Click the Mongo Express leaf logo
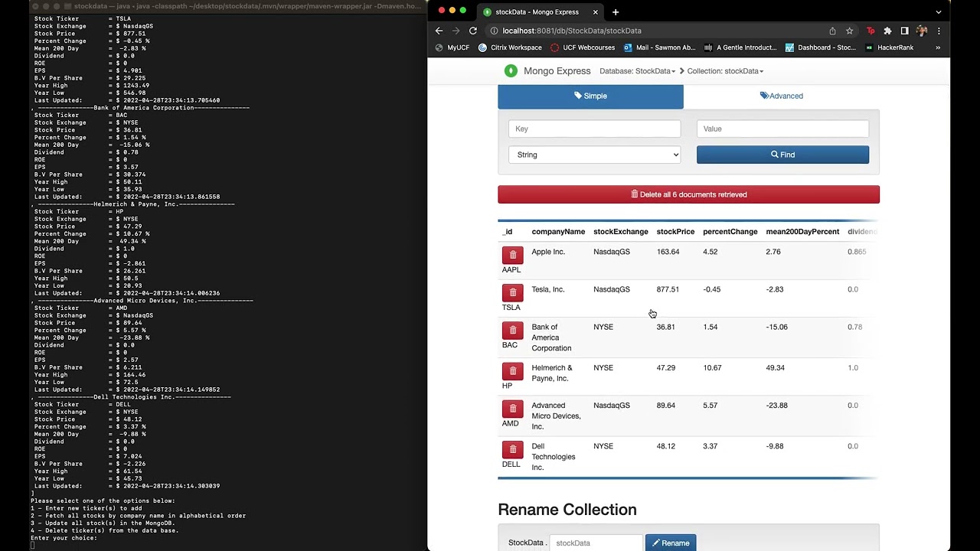Screen dimensions: 980x551 511,71
